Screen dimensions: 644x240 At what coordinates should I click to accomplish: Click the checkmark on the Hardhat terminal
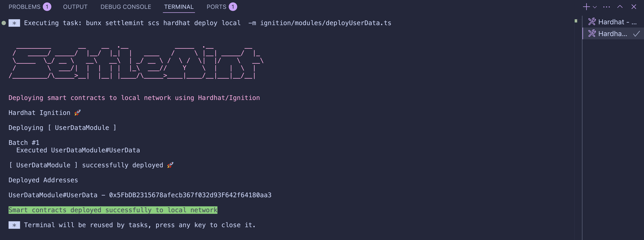pyautogui.click(x=636, y=34)
